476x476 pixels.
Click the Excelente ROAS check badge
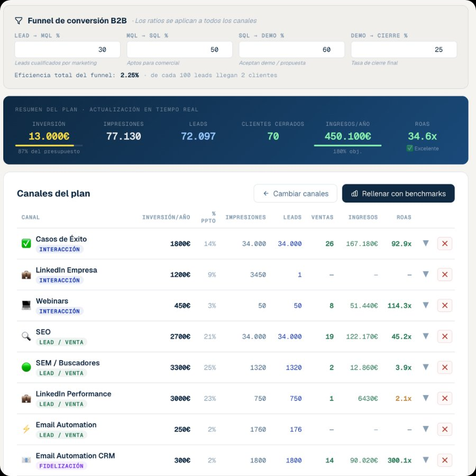coord(422,149)
